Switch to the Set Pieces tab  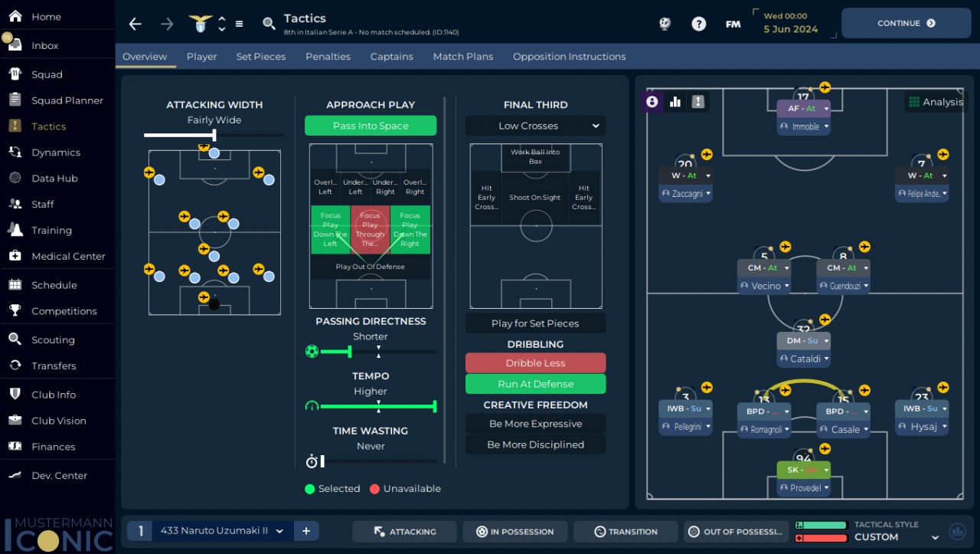pos(261,57)
